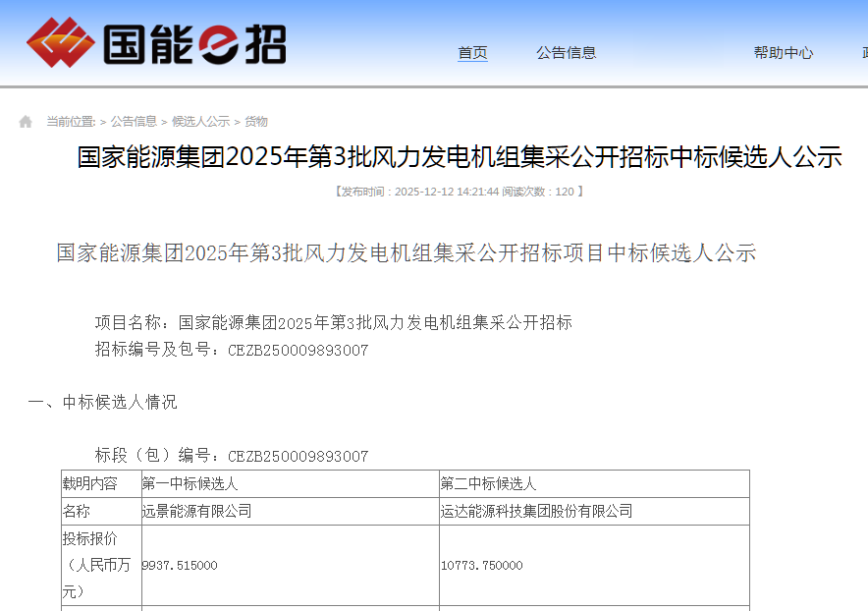Click the 阅读次数 120 view count

tap(537, 192)
